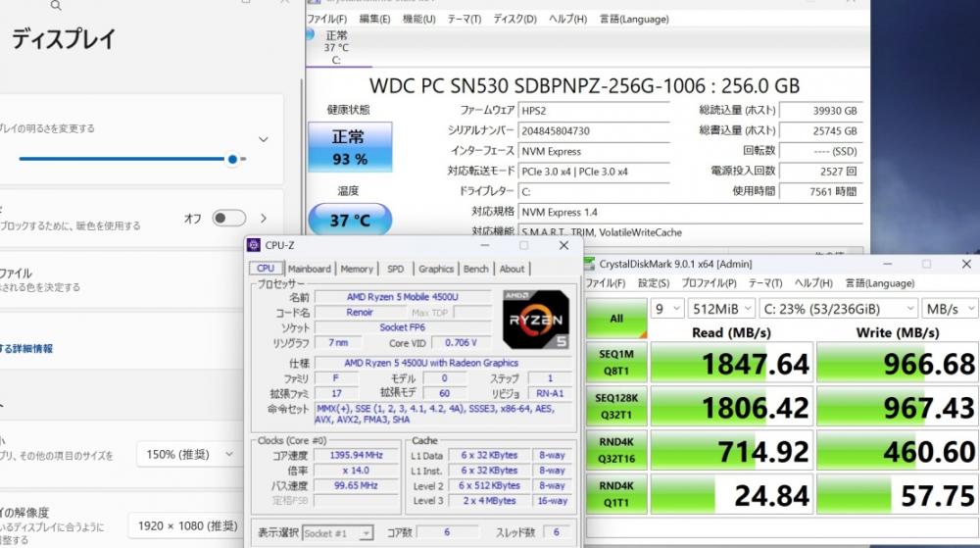This screenshot has height=548, width=980.
Task: Toggle the night light switch labeled オフ
Action: [228, 218]
